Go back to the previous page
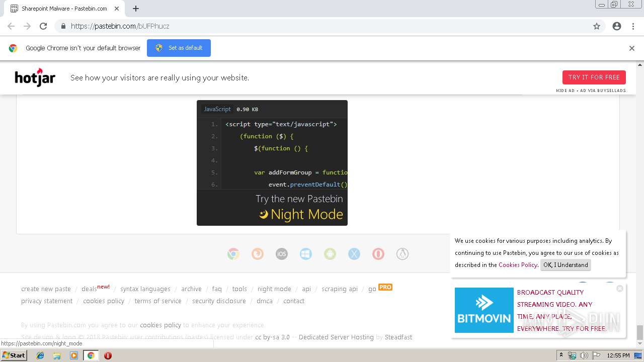Screen dimensions: 644x362 [11, 26]
